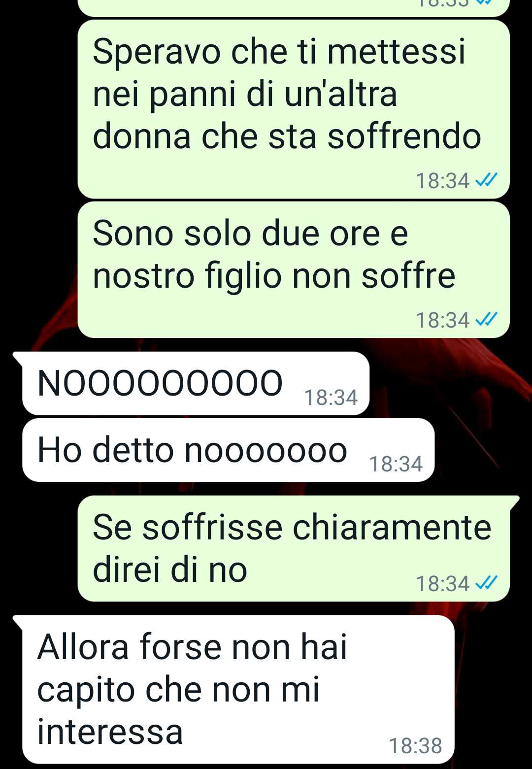Click the word "interessa" in the last message
This screenshot has width=532, height=769.
[110, 732]
